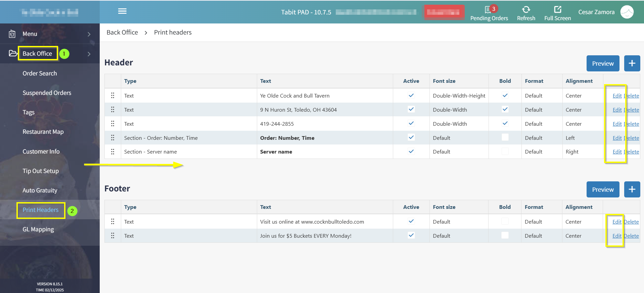Collapse the Back Office section chevron
Image resolution: width=644 pixels, height=293 pixels.
[89, 54]
